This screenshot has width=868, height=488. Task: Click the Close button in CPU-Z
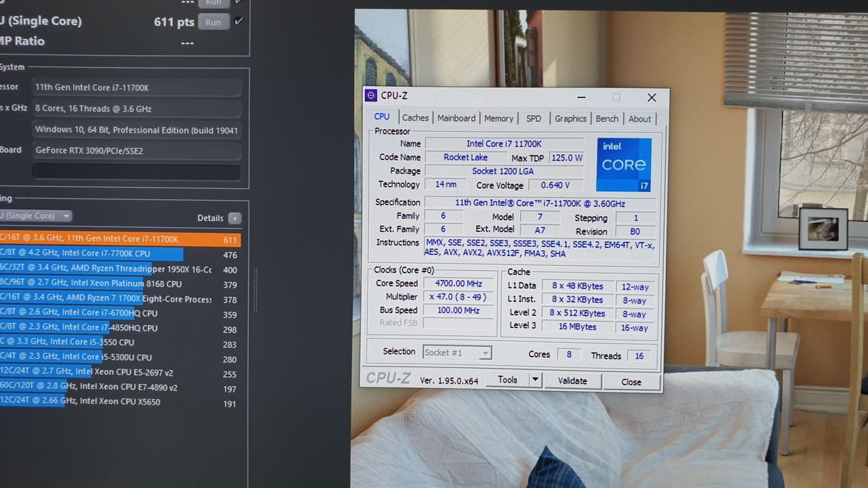tap(631, 382)
